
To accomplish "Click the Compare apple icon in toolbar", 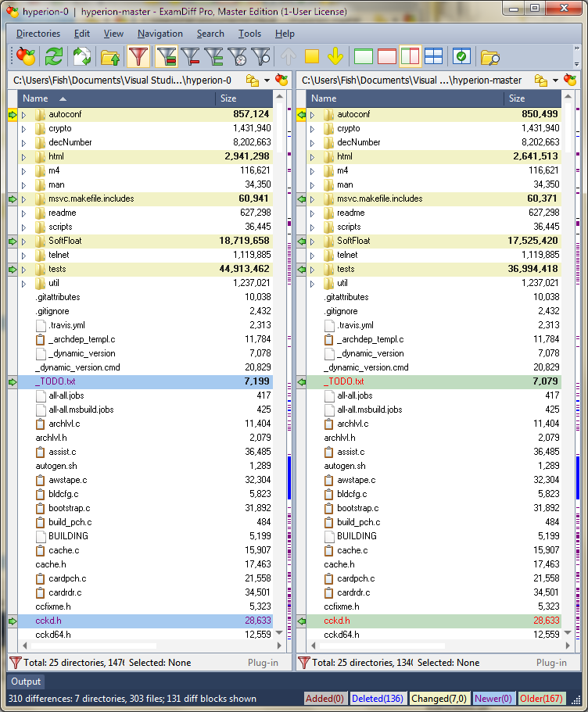I will 26,57.
